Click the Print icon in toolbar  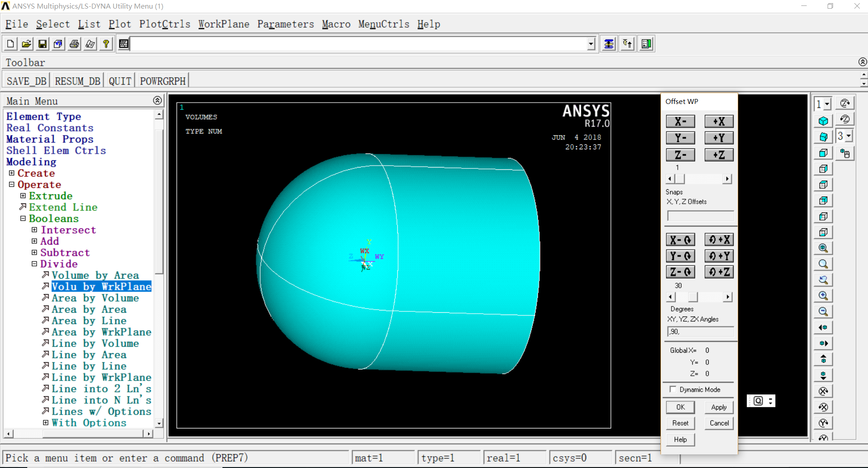coord(74,44)
